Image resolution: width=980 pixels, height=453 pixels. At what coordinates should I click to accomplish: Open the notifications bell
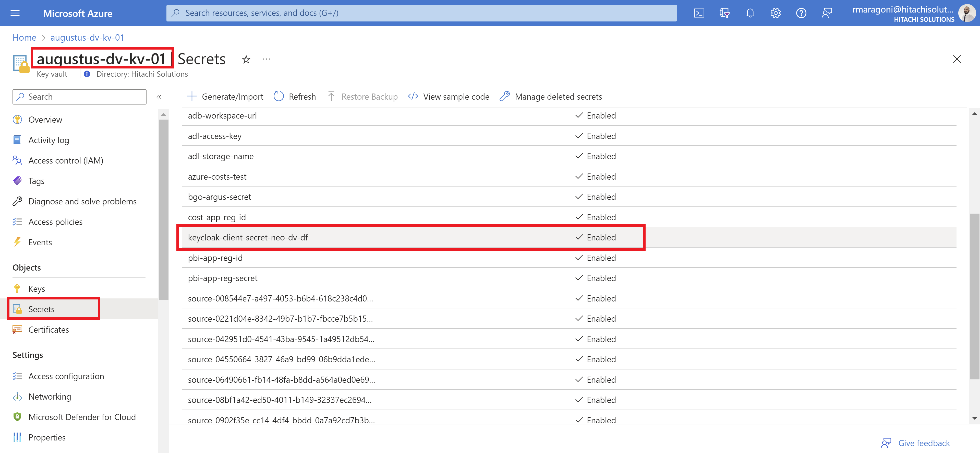[x=750, y=13]
